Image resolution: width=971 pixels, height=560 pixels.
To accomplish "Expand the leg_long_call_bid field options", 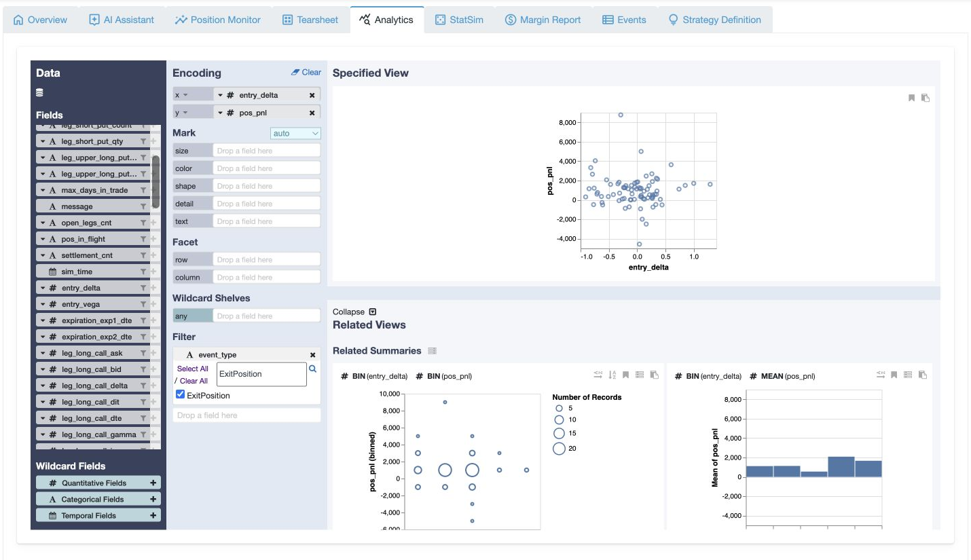I will [43, 370].
